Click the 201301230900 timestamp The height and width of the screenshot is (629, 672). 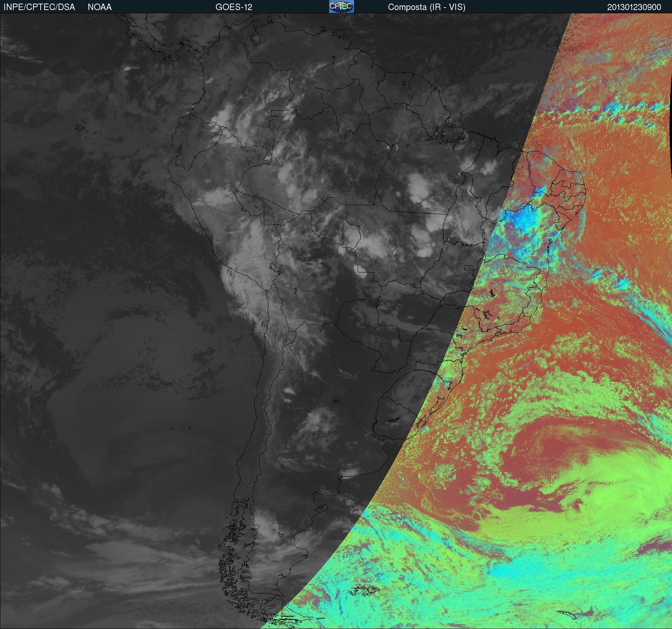(634, 7)
